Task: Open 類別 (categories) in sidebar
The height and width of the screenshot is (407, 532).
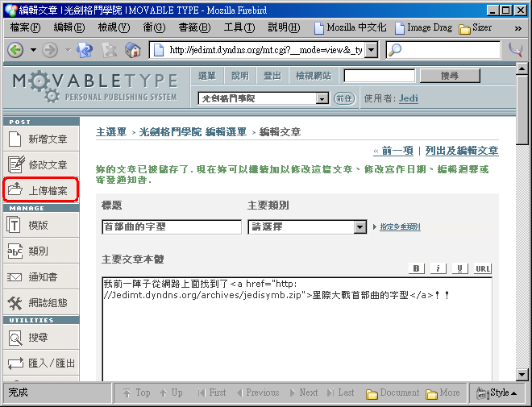Action: 41,251
